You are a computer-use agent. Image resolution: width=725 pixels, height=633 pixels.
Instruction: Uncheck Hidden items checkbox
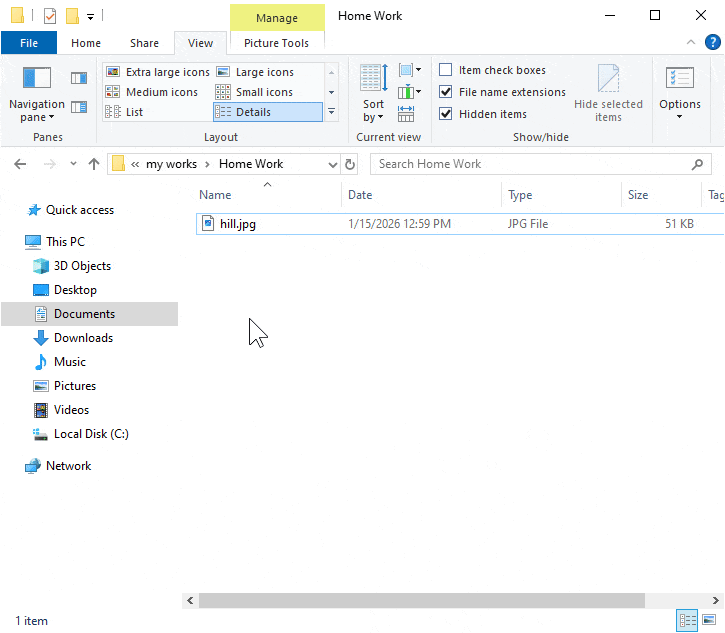pos(445,114)
